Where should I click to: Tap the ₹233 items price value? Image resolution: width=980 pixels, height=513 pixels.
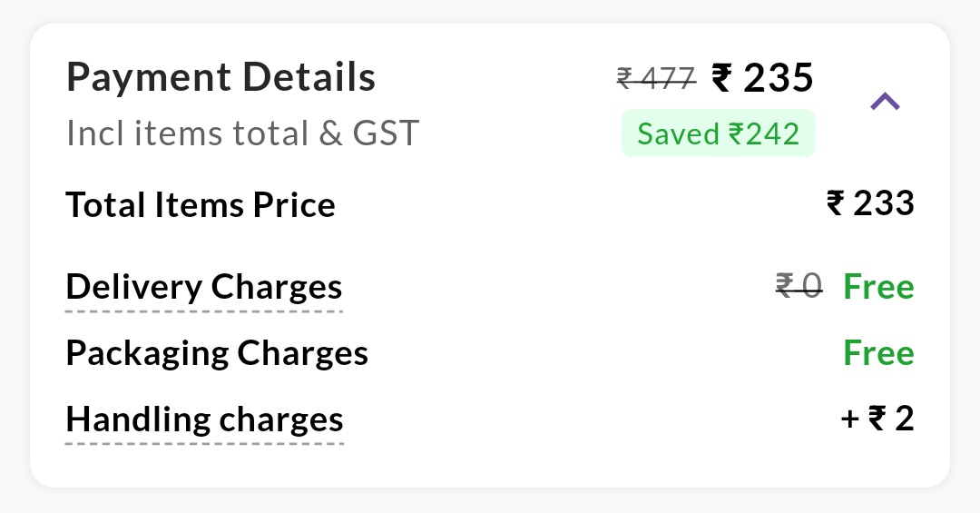point(870,203)
